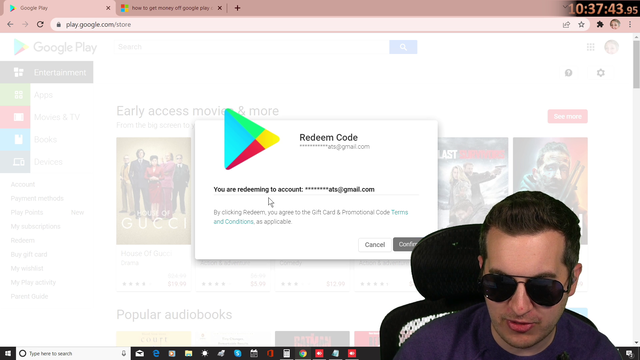This screenshot has width=640, height=360.
Task: Select the Movies & TV category
Action: 47,117
